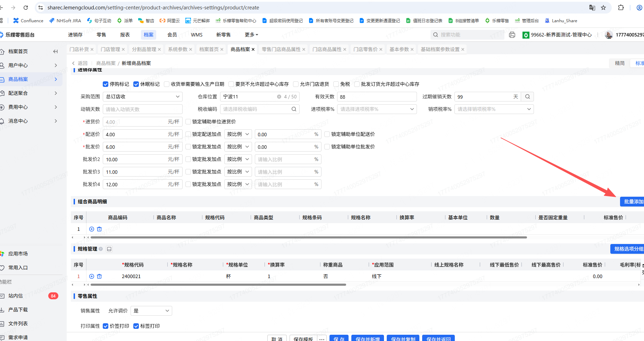644x341 pixels.
Task: Switch to the 基本参数 tab
Action: click(399, 49)
